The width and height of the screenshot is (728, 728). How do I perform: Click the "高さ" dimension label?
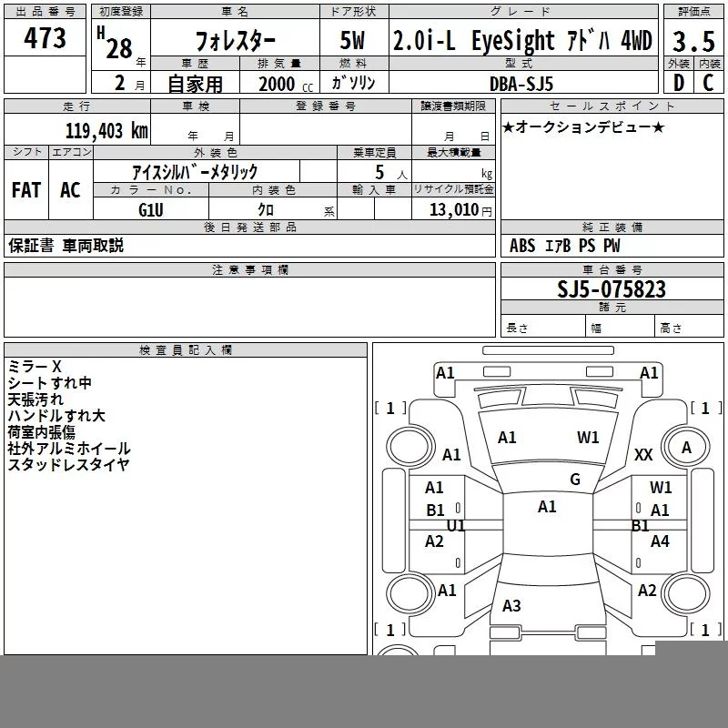tap(671, 329)
